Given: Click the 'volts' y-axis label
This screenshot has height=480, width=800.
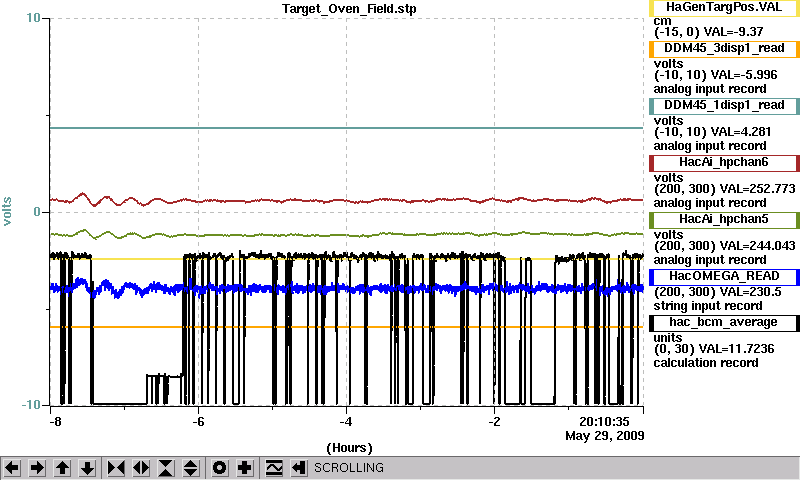Looking at the screenshot, I should (x=7, y=211).
